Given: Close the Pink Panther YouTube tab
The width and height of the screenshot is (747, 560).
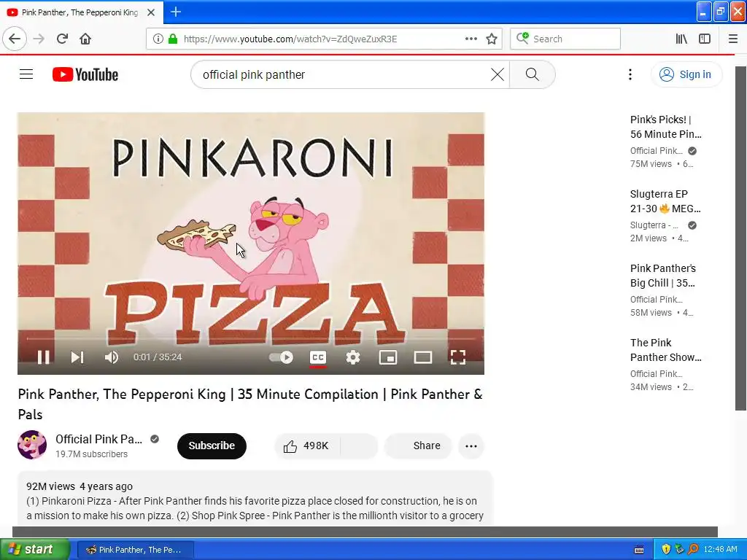Looking at the screenshot, I should coord(151,12).
